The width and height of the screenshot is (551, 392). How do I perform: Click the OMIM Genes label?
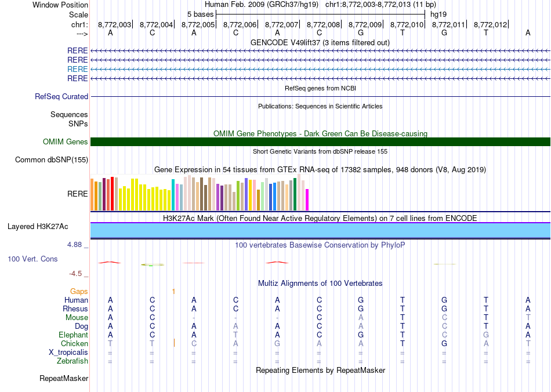65,141
